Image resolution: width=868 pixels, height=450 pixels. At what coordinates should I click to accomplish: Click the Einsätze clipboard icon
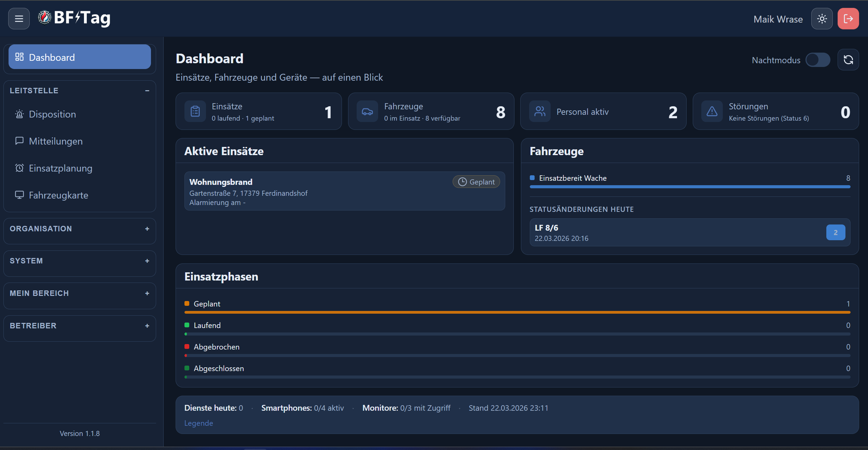(195, 111)
